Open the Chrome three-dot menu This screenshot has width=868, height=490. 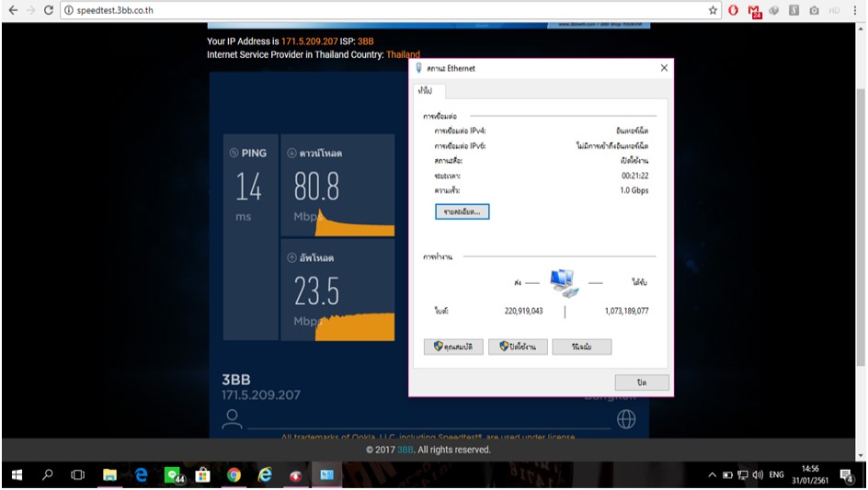pyautogui.click(x=855, y=10)
